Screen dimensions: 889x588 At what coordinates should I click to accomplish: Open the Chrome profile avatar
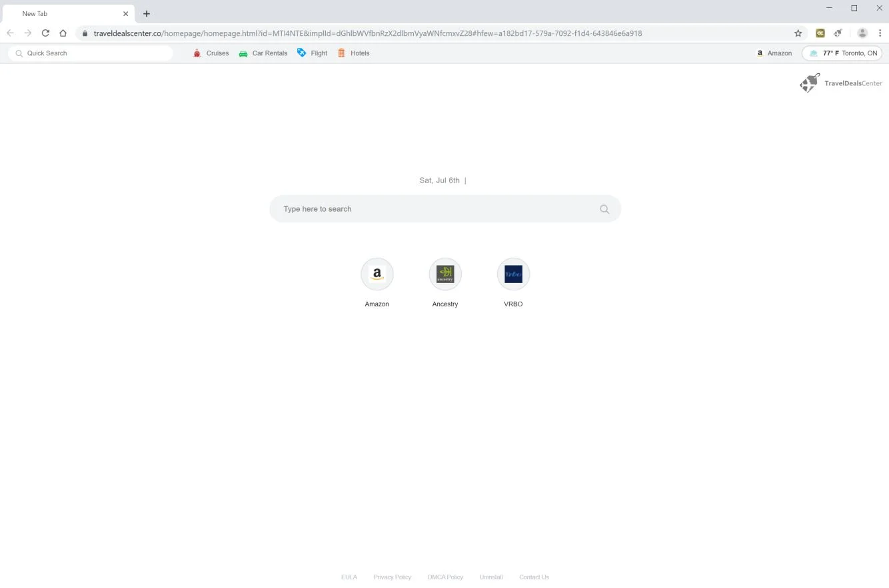tap(862, 33)
